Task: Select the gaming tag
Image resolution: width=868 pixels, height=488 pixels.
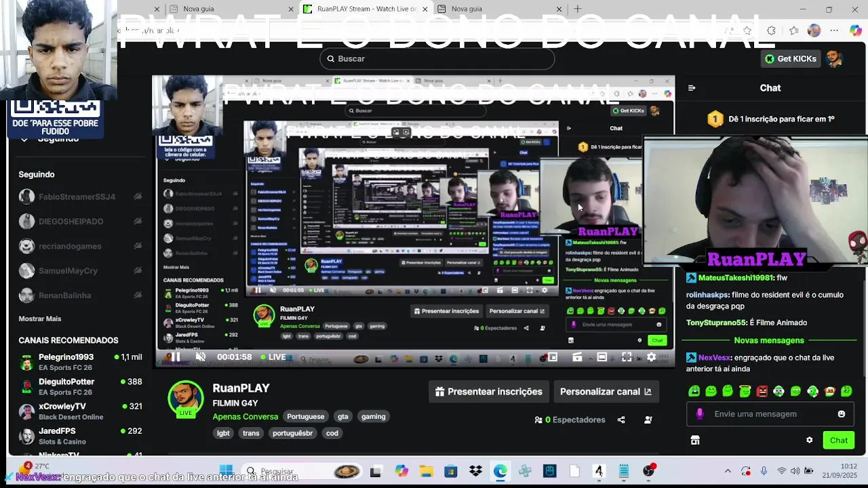Action: tap(373, 417)
